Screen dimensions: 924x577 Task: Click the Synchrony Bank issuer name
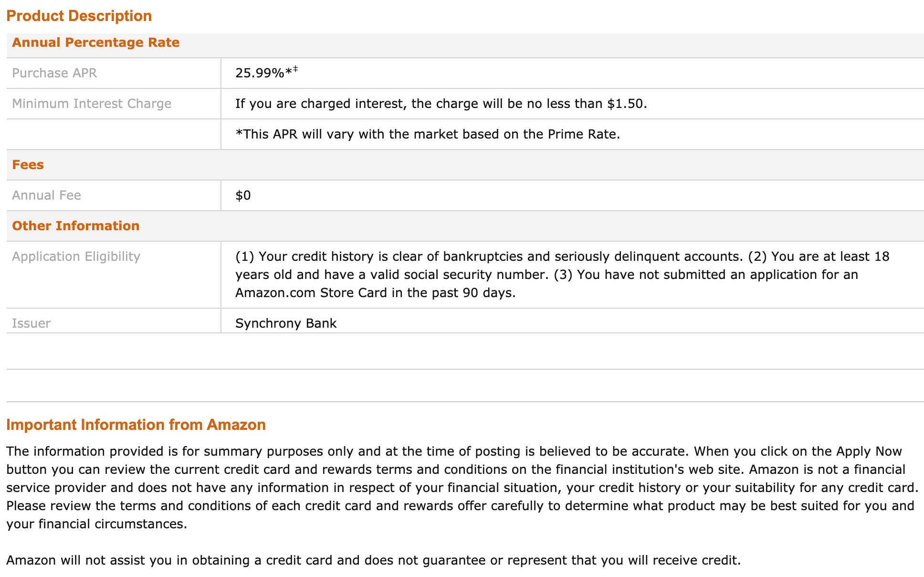click(286, 323)
